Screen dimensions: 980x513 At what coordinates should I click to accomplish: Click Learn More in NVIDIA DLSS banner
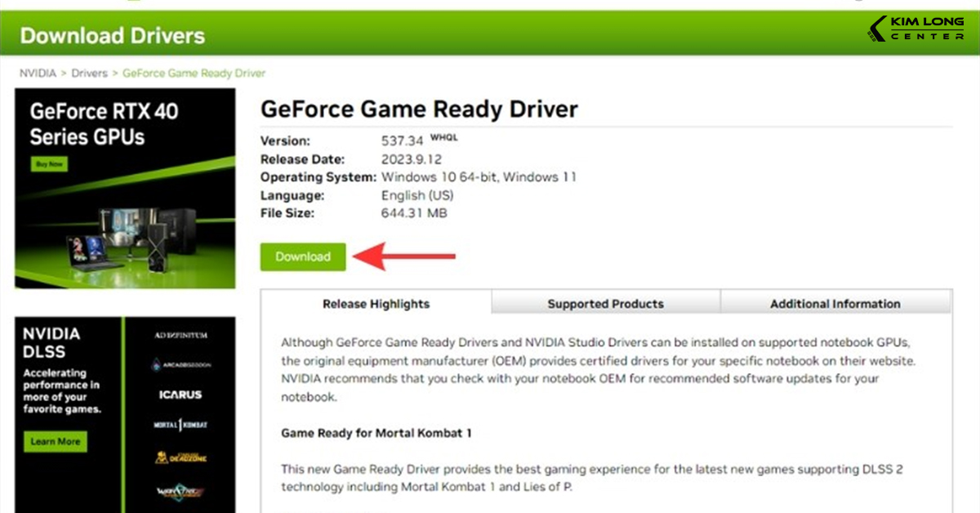56,442
